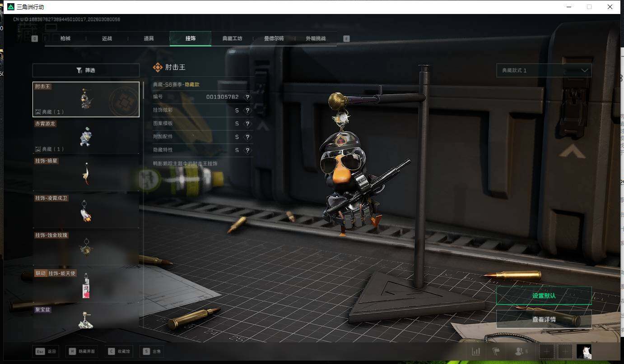624x364 pixels.
Task: Open the 曼德尔砖 tab
Action: (x=274, y=39)
